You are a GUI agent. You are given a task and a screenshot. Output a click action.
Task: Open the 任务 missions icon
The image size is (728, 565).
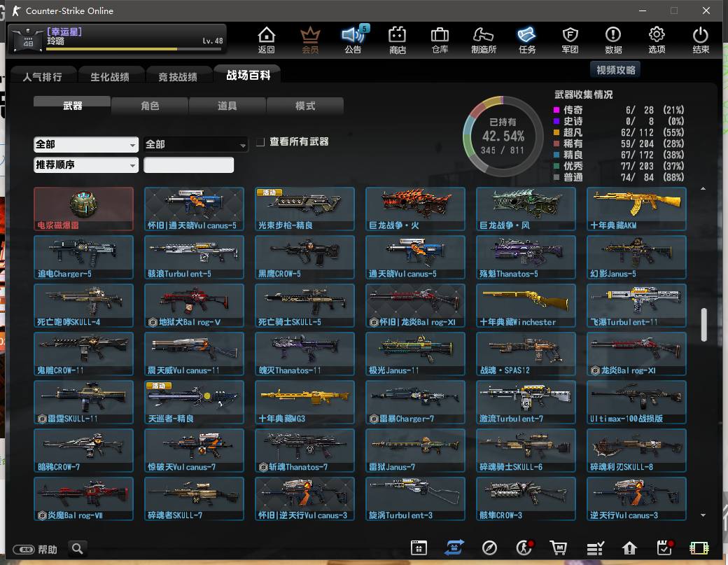click(x=527, y=40)
